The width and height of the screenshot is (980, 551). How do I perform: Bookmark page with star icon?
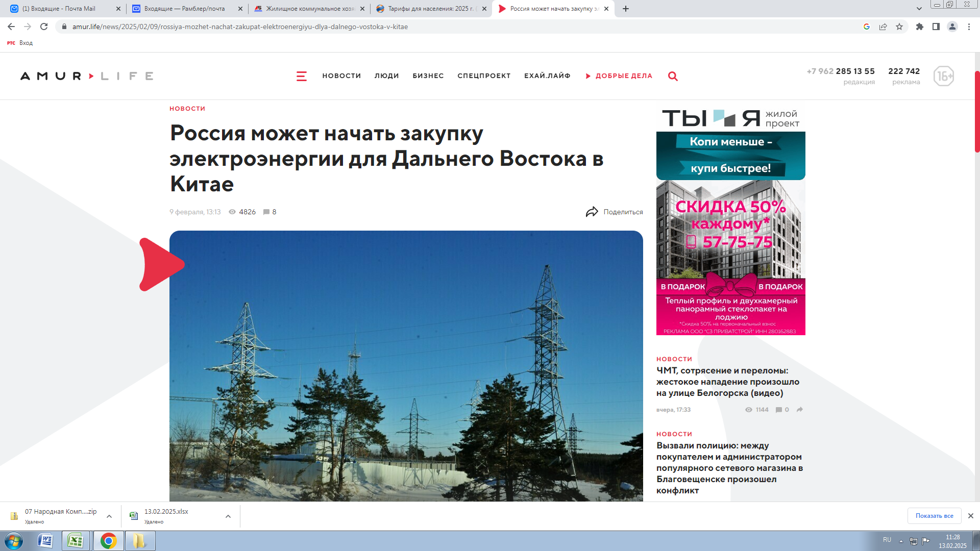(899, 27)
